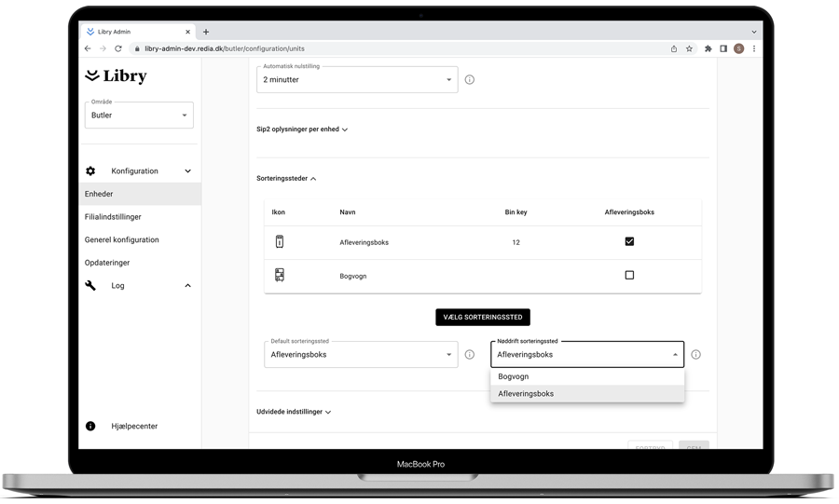Click the Konfiguration gear icon
Screen dimensions: 839x504
pyautogui.click(x=90, y=171)
